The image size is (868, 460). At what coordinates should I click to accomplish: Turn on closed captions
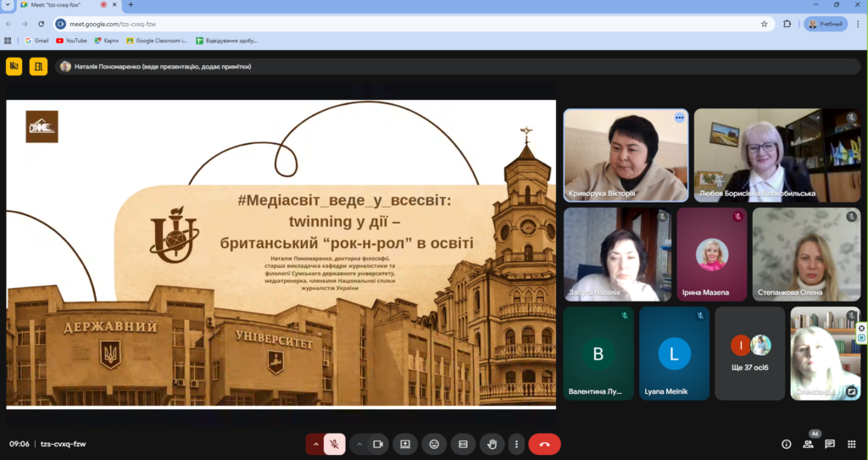pyautogui.click(x=463, y=444)
